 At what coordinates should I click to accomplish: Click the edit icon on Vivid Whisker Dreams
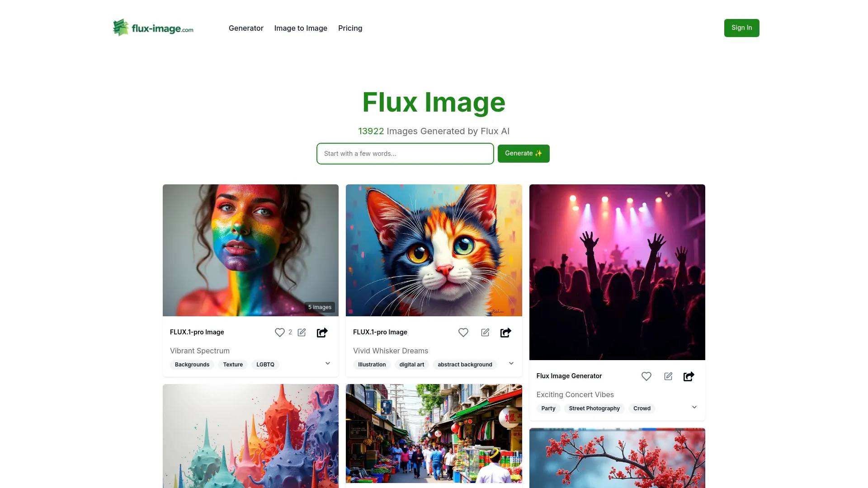tap(485, 333)
